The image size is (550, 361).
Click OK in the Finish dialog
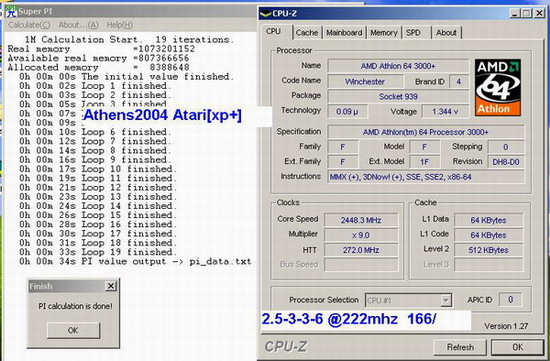point(73,330)
